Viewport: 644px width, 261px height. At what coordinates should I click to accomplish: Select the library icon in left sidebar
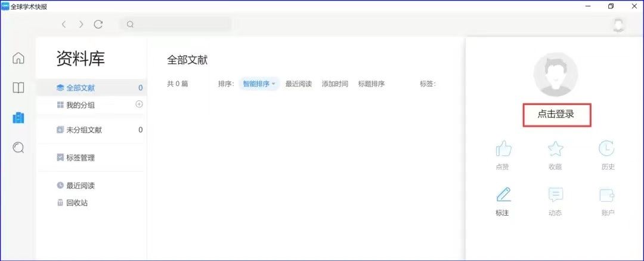(18, 118)
